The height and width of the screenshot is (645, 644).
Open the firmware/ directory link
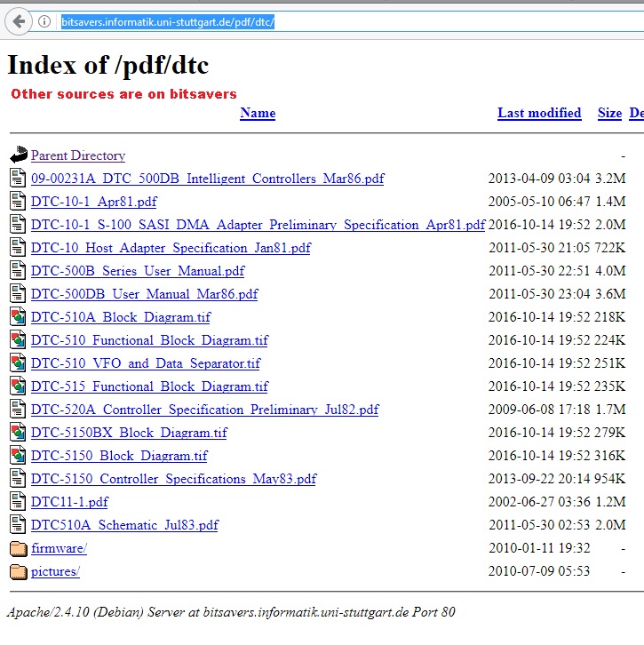click(59, 548)
